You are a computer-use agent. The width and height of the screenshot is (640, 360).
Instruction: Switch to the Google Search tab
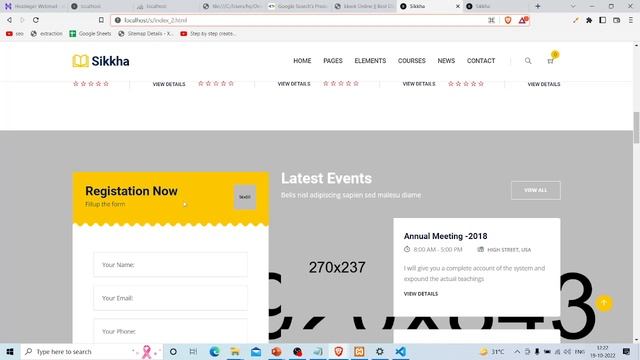[x=298, y=6]
